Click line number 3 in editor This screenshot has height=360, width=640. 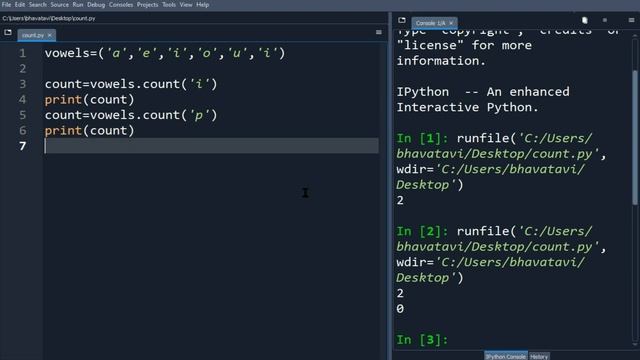coord(22,84)
